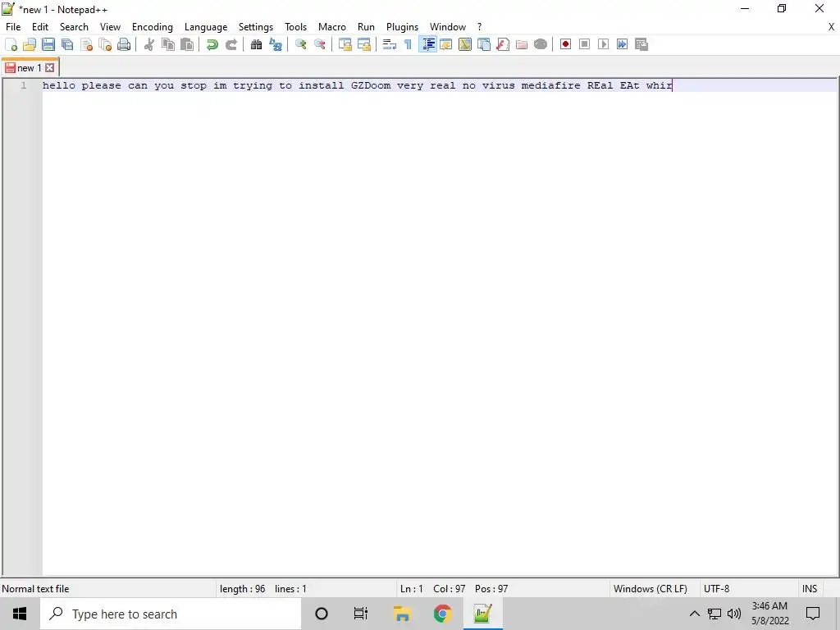Open the Search menu
The width and height of the screenshot is (840, 630).
[x=74, y=27]
